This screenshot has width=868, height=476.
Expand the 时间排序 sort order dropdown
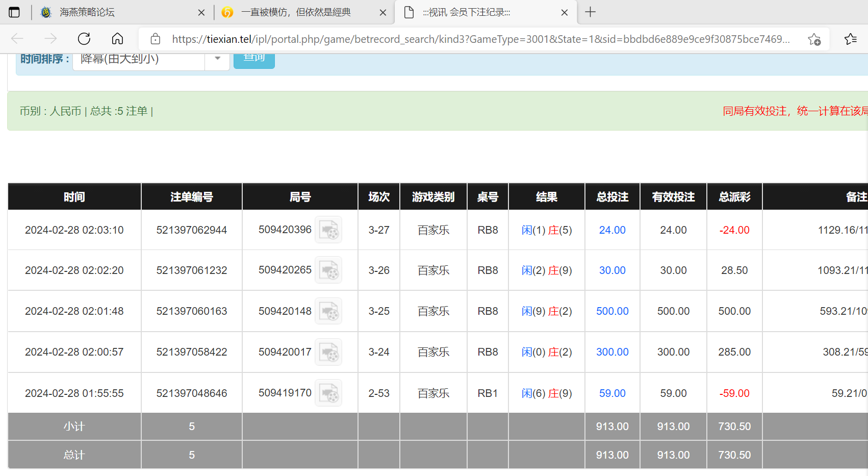point(217,59)
